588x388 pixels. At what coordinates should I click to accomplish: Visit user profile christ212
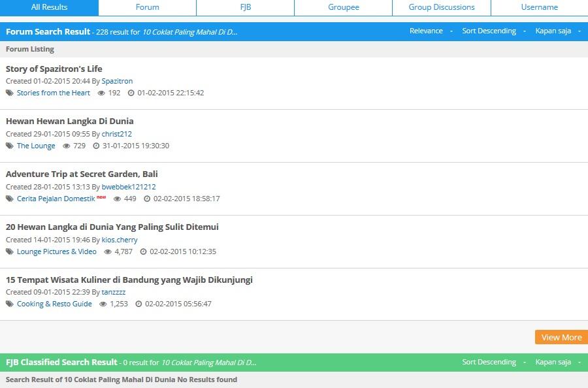click(117, 134)
